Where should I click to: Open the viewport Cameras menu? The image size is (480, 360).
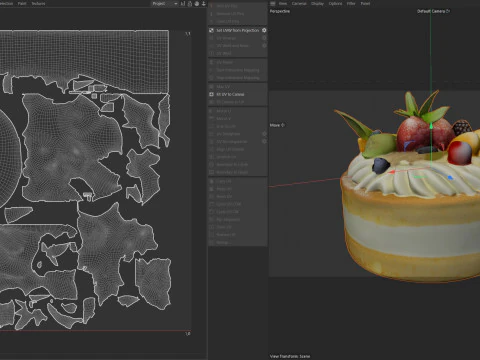(299, 3)
